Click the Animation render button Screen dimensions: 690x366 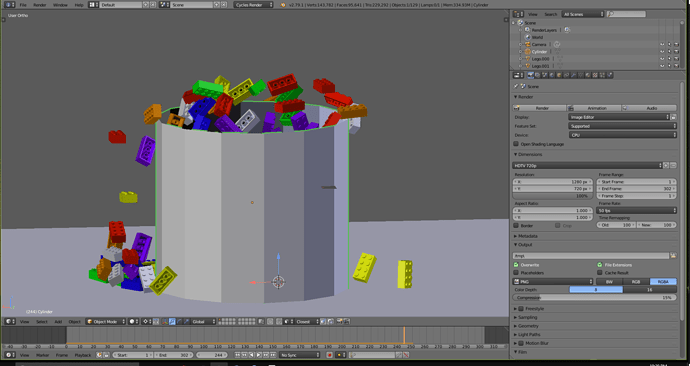[594, 108]
